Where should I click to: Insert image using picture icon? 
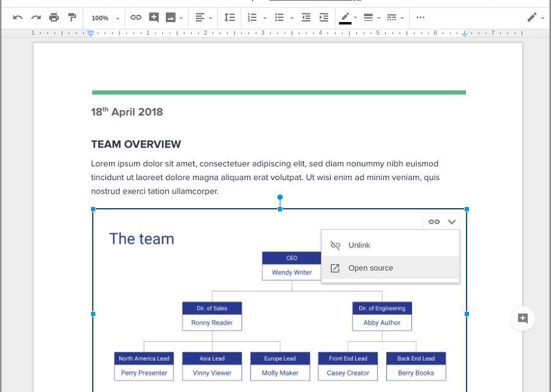coord(171,17)
